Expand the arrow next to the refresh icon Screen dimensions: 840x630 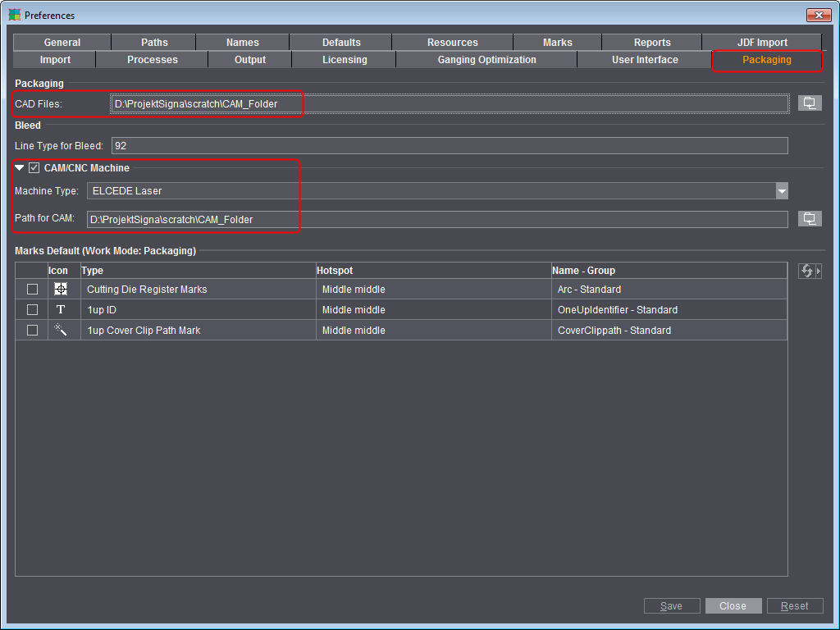(x=817, y=271)
